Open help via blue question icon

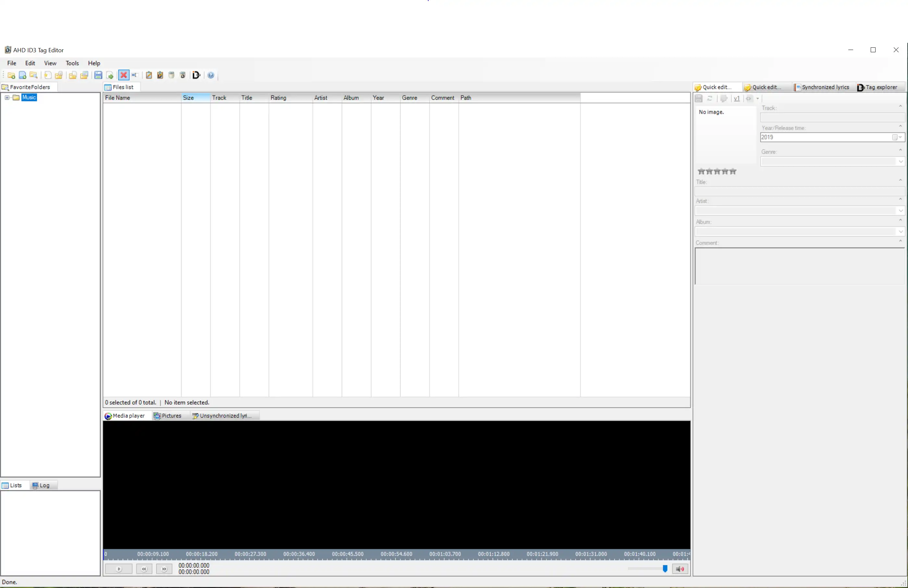[211, 75]
